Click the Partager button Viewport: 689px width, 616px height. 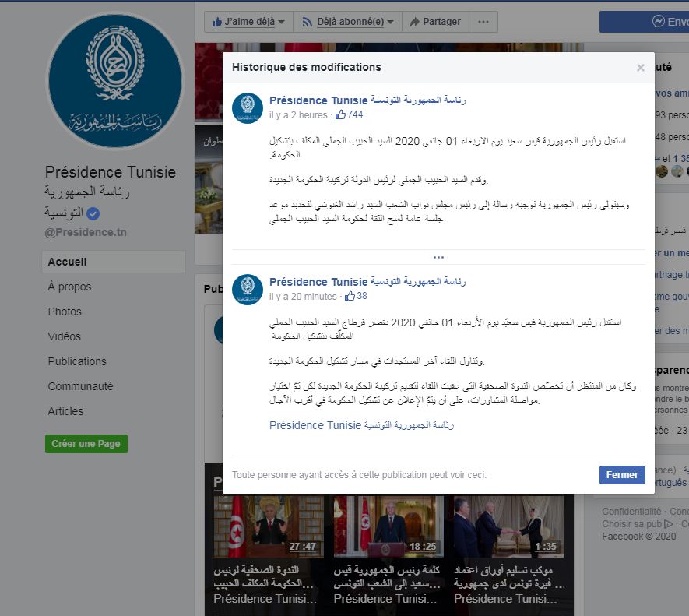(435, 22)
